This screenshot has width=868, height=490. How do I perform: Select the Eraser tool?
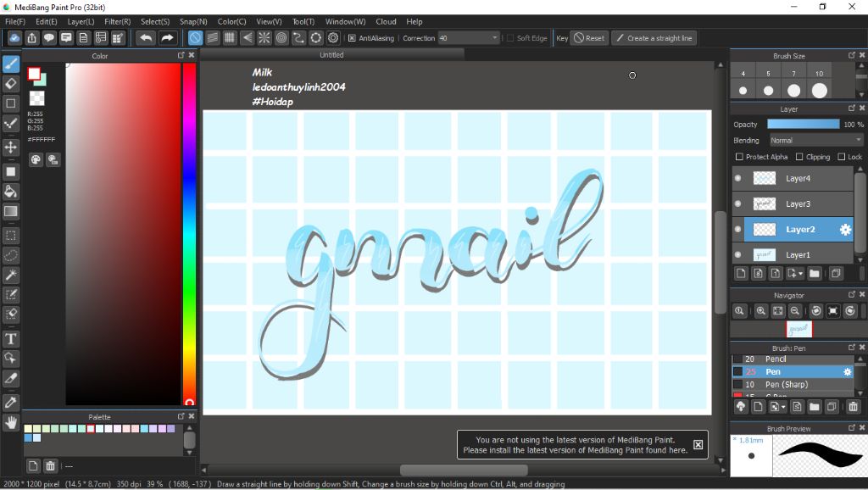[10, 84]
